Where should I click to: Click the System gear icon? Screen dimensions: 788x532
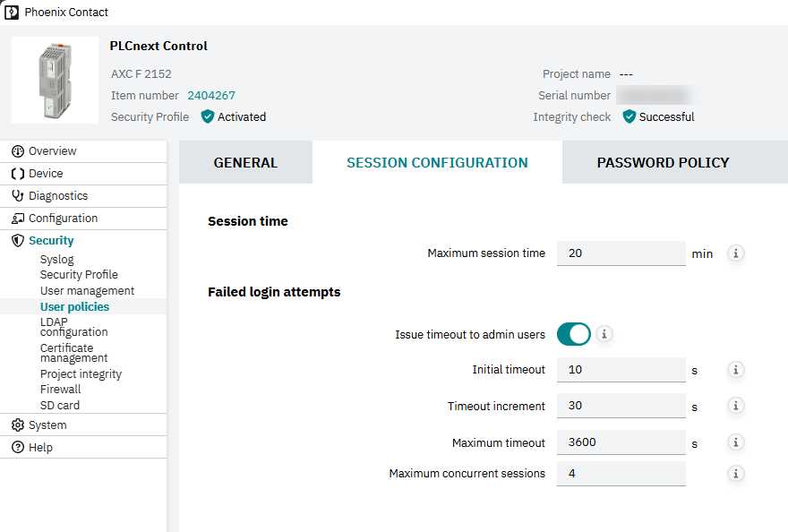18,425
